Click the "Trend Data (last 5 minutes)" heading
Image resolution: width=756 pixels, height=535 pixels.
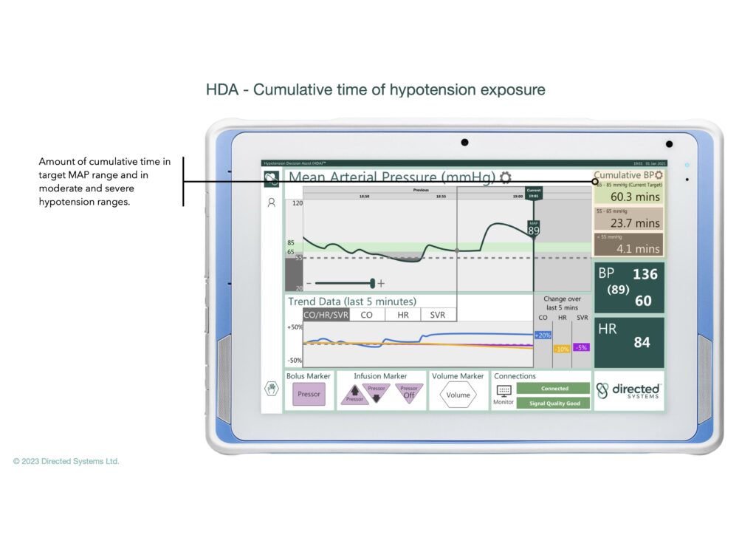point(352,301)
